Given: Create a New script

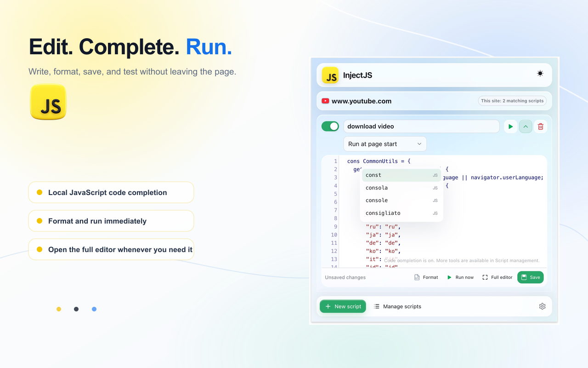Looking at the screenshot, I should click(x=343, y=306).
